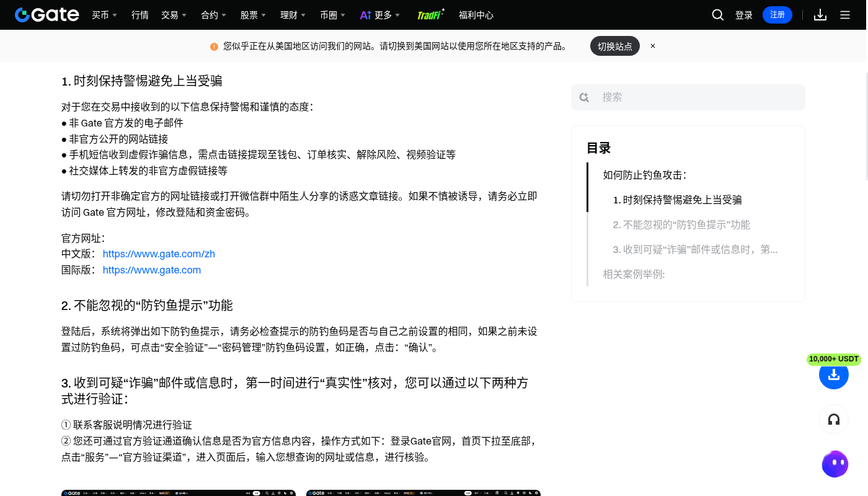Click the 登录 link
Image resolution: width=868 pixels, height=496 pixels.
click(x=744, y=15)
